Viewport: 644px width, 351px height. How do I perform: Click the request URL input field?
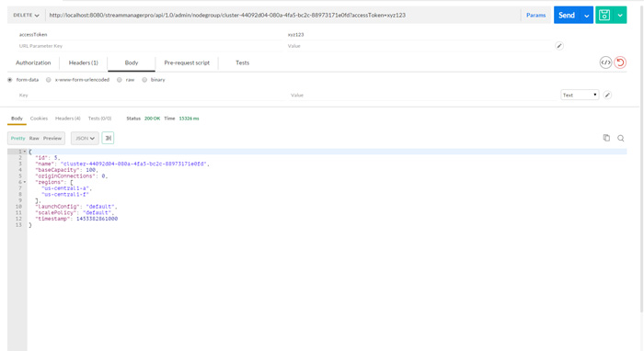[x=282, y=16]
